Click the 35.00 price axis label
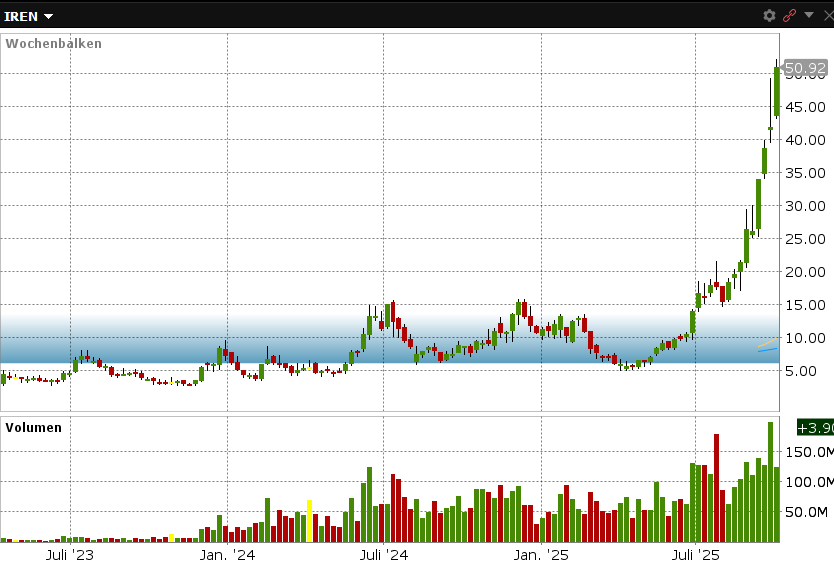This screenshot has width=834, height=561. (x=805, y=173)
